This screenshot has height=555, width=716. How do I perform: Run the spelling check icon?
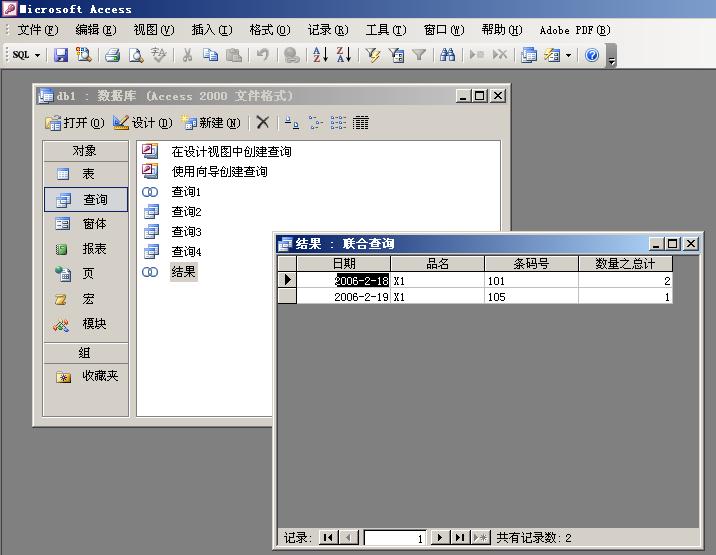tap(158, 55)
